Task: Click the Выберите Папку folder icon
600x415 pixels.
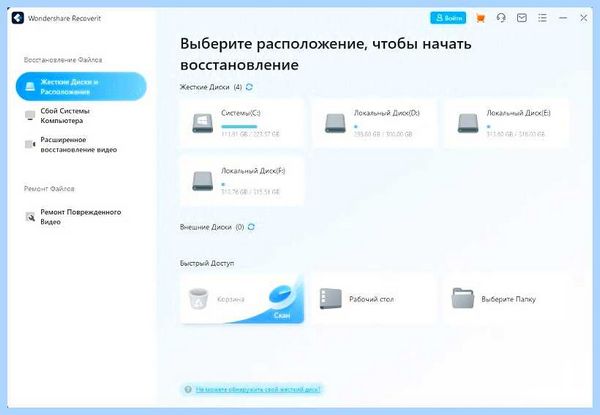Action: [463, 298]
